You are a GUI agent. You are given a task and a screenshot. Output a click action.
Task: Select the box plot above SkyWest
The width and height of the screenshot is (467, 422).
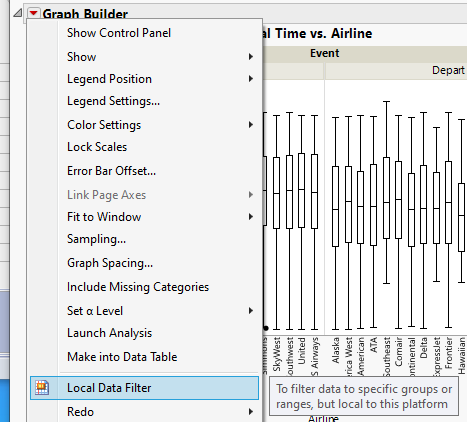[x=276, y=193]
